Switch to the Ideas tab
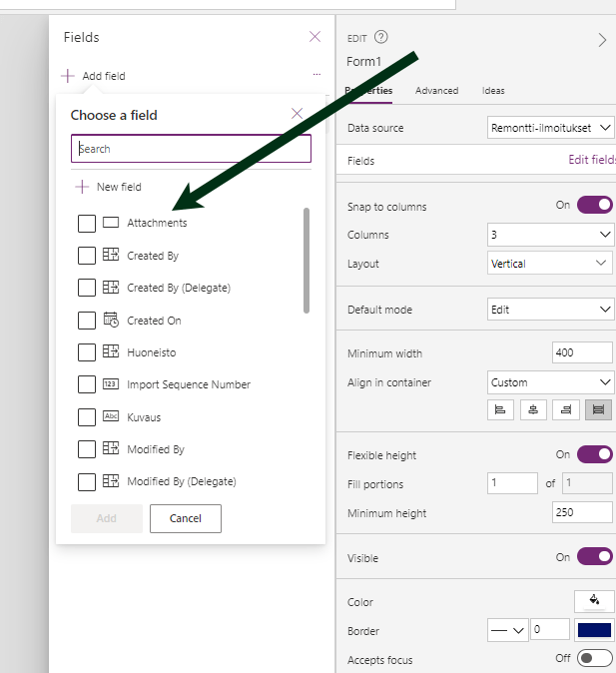 [493, 91]
